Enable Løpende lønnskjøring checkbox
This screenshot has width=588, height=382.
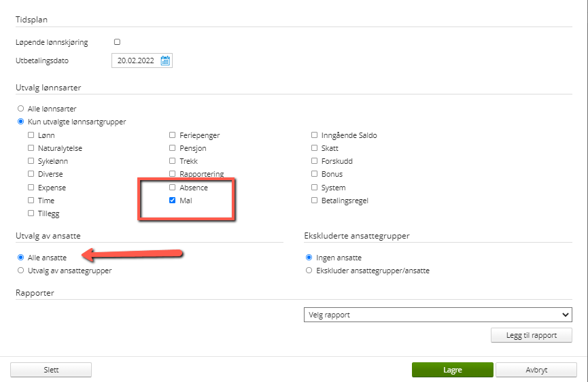pos(117,42)
